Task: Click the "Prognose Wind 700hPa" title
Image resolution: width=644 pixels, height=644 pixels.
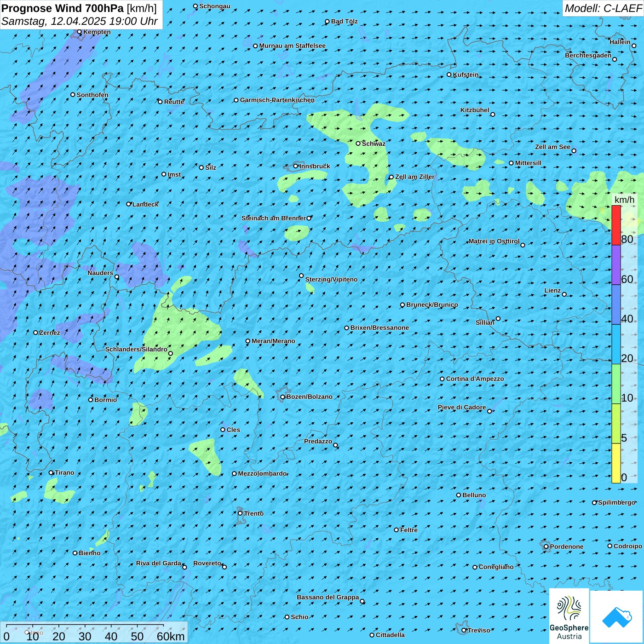Action: (63, 8)
